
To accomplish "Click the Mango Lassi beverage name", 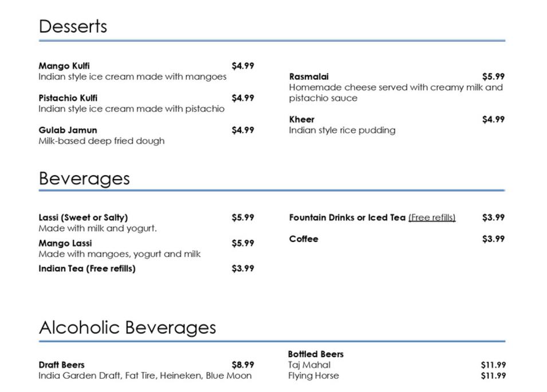I will [x=65, y=243].
